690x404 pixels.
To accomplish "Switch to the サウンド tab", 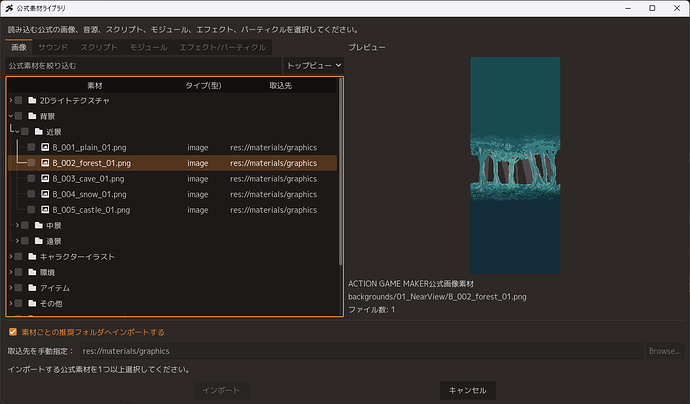I will 53,47.
